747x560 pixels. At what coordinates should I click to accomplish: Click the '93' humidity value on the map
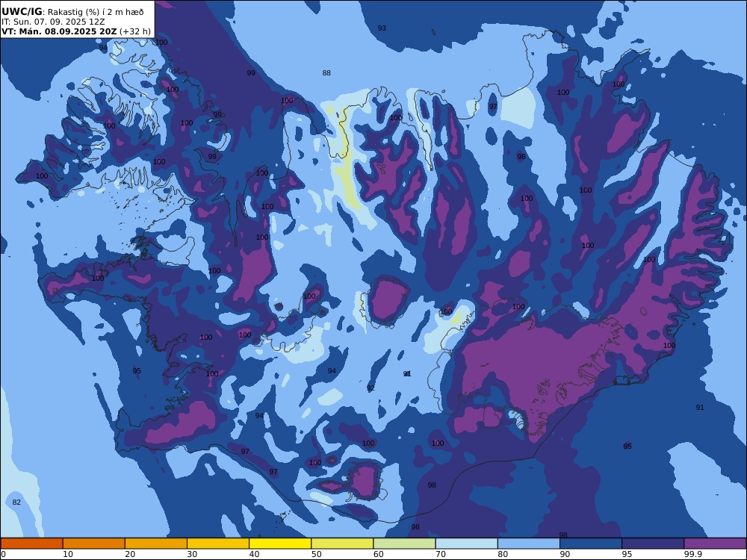pyautogui.click(x=382, y=28)
